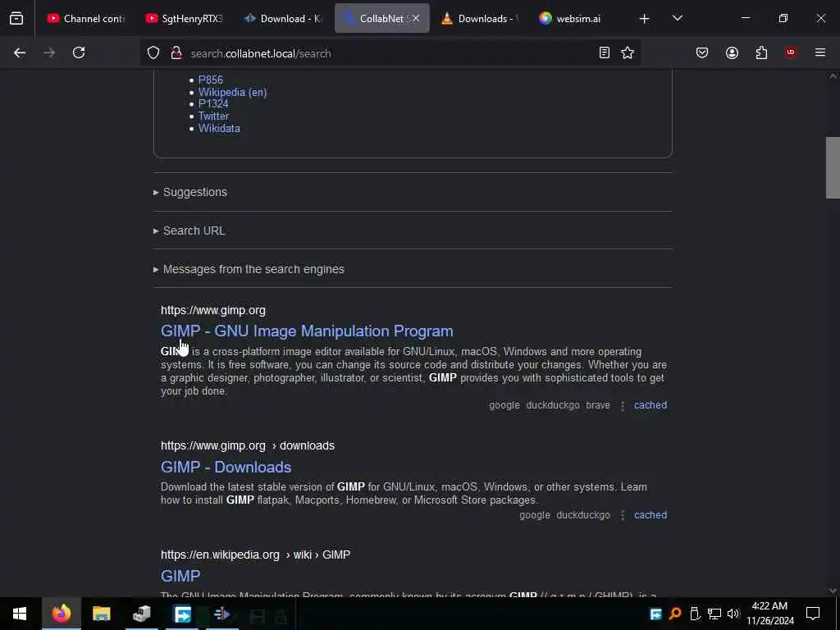Click the Wikidata link
Viewport: 840px width, 630px height.
click(x=219, y=129)
